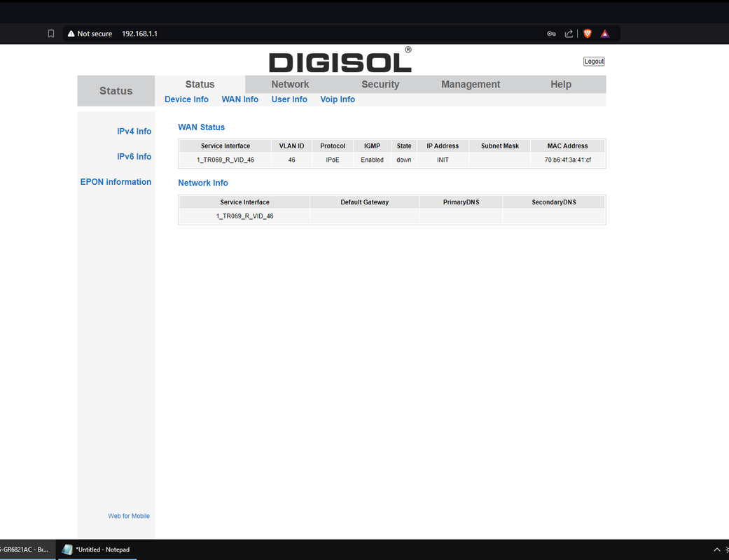Switch to the Network tab
This screenshot has width=729, height=560.
tap(290, 84)
